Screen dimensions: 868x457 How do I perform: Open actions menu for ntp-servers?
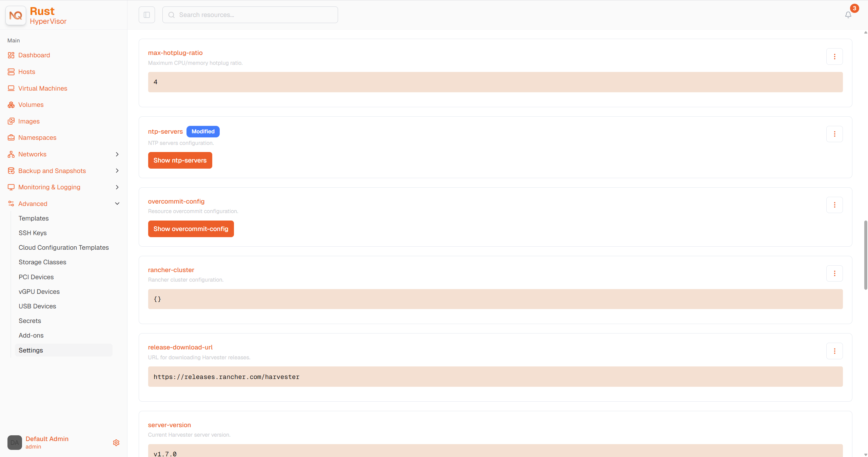click(x=834, y=134)
